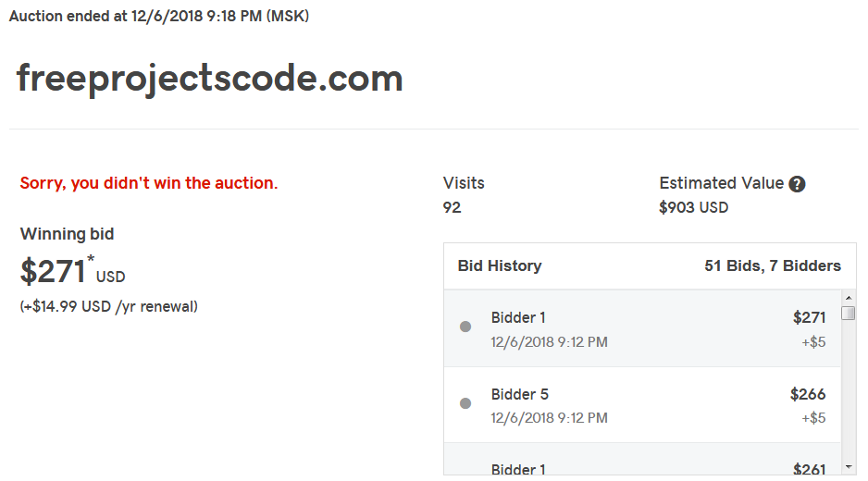868x481 pixels.
Task: Click the freeprojectscode.com domain title
Action: [x=210, y=79]
